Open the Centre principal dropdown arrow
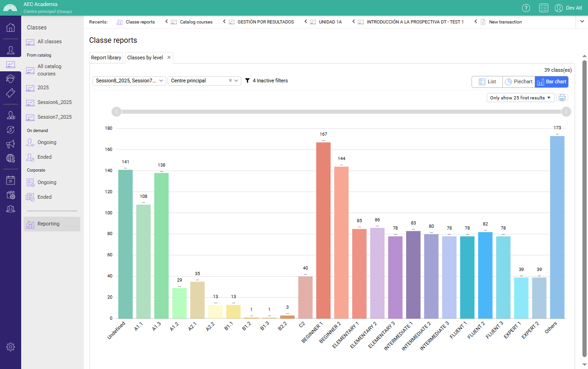 click(x=237, y=81)
